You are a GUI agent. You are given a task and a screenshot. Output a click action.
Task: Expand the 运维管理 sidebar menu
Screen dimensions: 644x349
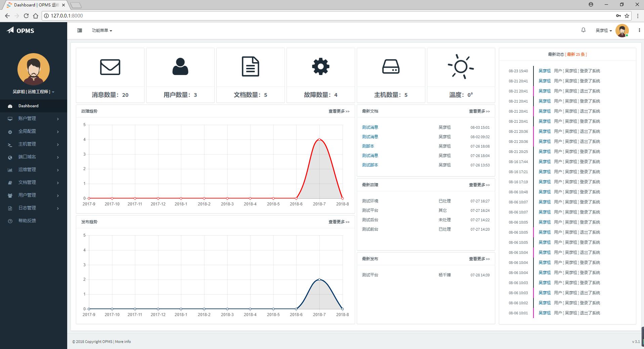pos(34,170)
